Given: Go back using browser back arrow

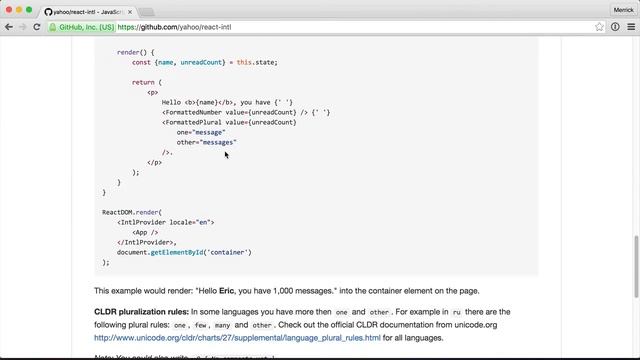Looking at the screenshot, I should click(x=9, y=27).
